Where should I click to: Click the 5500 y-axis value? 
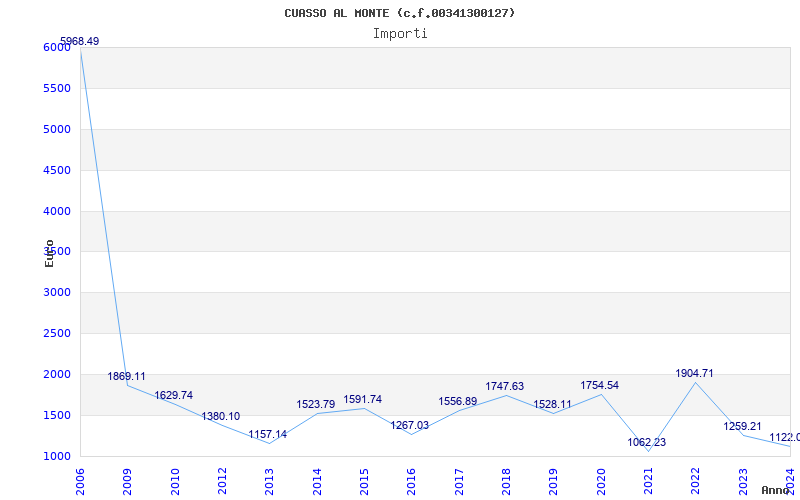tap(57, 88)
